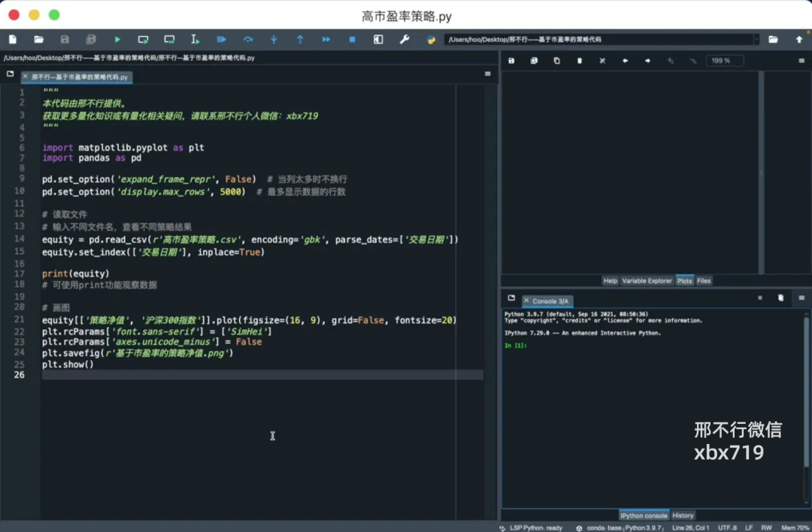Click line number 14 in gutter
The image size is (812, 532).
click(19, 239)
